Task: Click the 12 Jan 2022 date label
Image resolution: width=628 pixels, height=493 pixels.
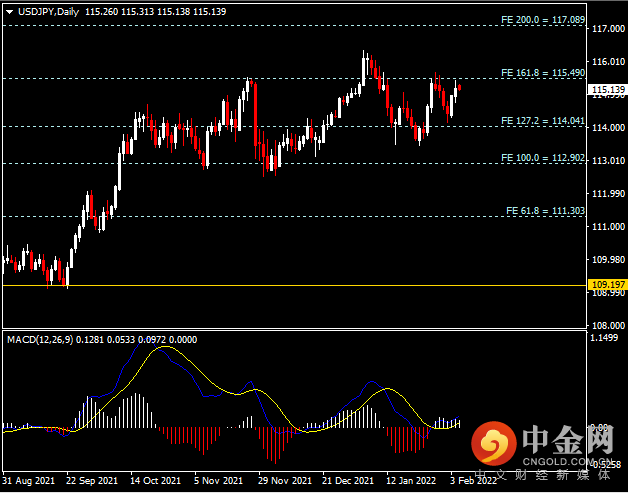Action: (x=412, y=480)
